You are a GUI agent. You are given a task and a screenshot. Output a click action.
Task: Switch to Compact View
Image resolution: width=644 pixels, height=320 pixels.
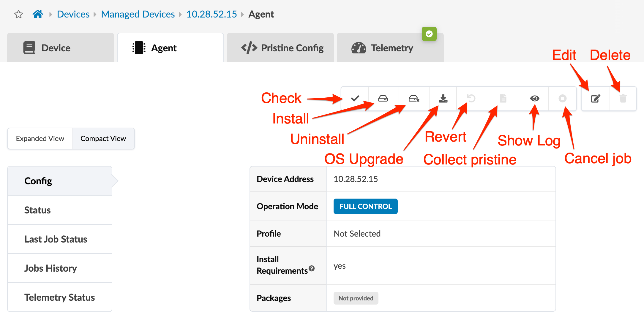[103, 139]
